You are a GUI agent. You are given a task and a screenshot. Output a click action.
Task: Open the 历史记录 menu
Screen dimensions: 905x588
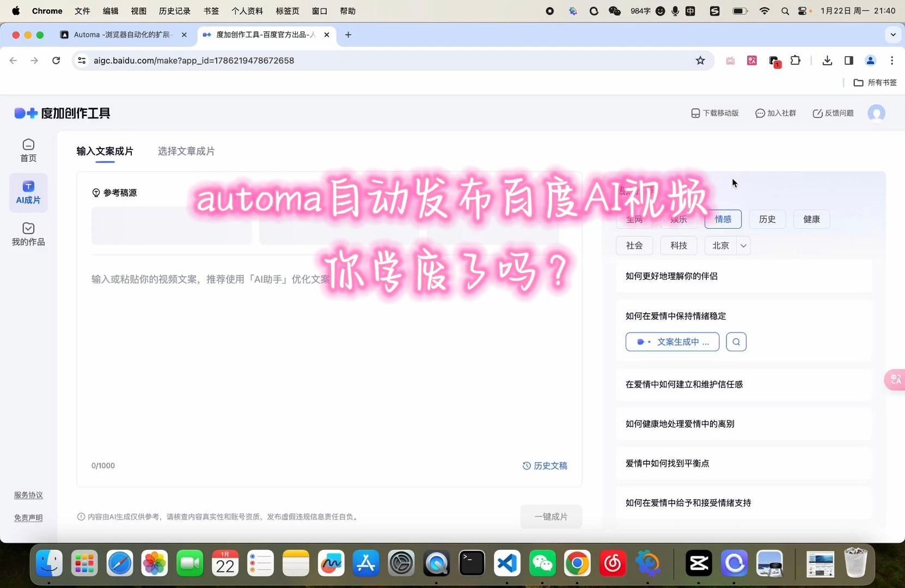pos(175,11)
